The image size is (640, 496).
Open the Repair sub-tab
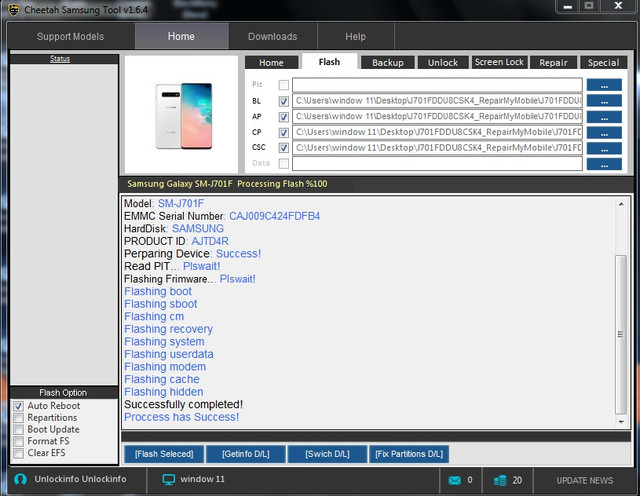click(553, 62)
